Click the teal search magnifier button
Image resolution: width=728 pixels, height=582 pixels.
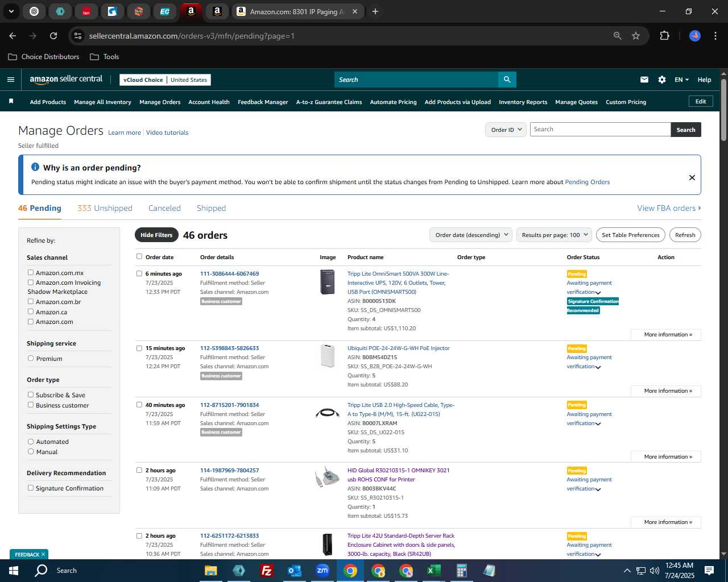pyautogui.click(x=507, y=80)
